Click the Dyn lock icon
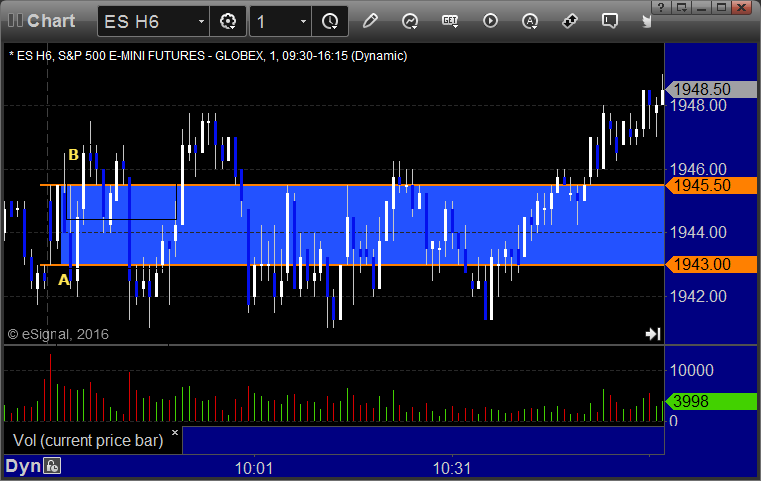Screen dimensions: 761x481 pyautogui.click(x=52, y=466)
